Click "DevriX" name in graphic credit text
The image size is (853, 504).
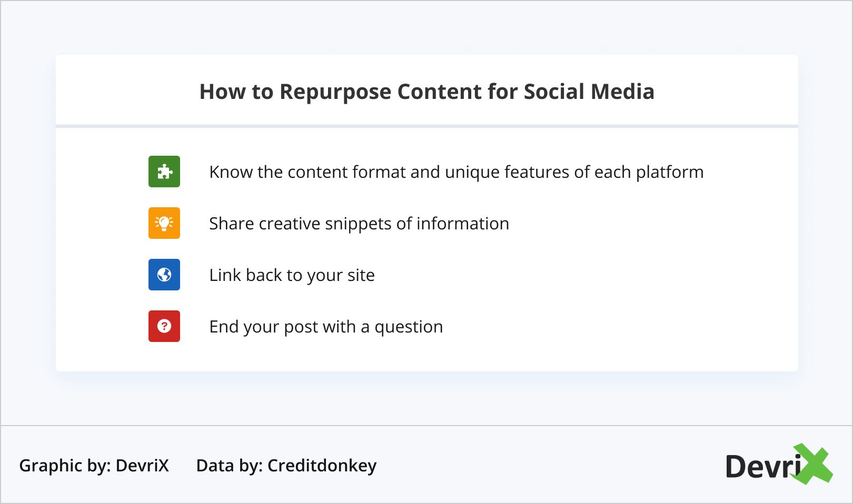point(142,466)
